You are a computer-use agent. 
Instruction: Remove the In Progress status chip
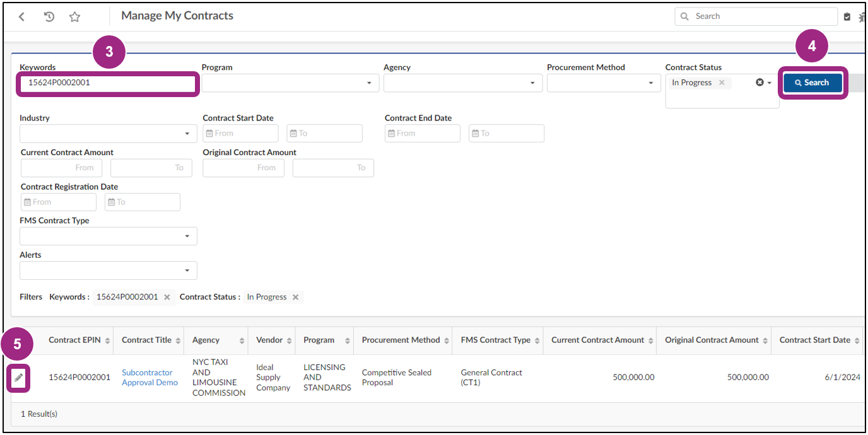coord(722,82)
